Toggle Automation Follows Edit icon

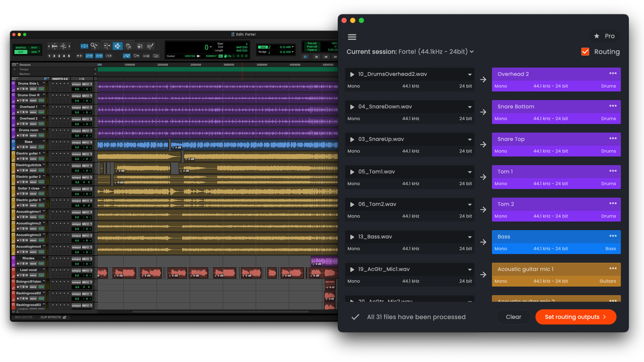[x=126, y=56]
